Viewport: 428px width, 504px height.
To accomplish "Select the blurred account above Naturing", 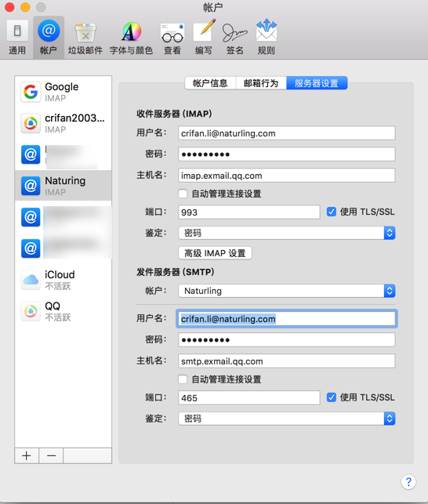I will (x=63, y=154).
